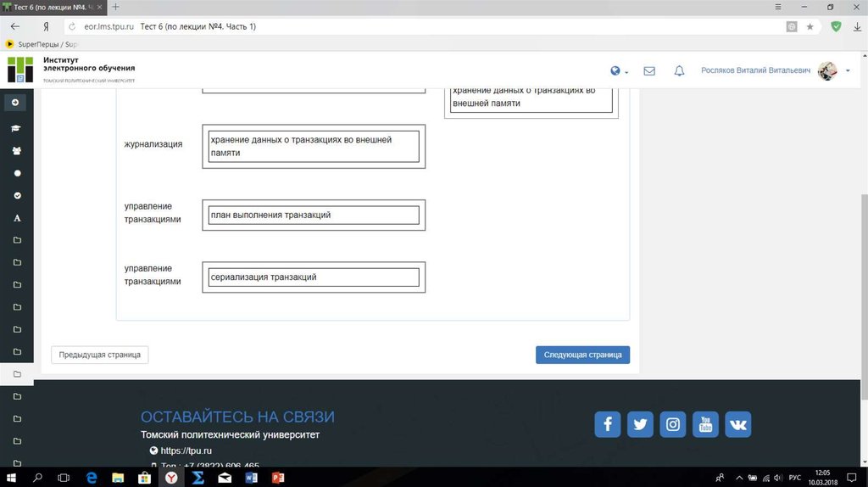Bookmark page with star icon

point(810,26)
